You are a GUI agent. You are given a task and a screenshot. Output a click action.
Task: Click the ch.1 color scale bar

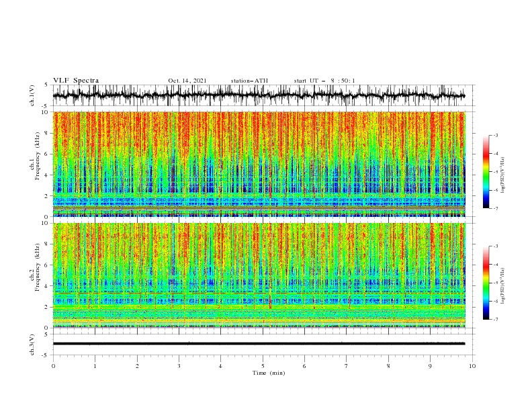[x=486, y=172]
